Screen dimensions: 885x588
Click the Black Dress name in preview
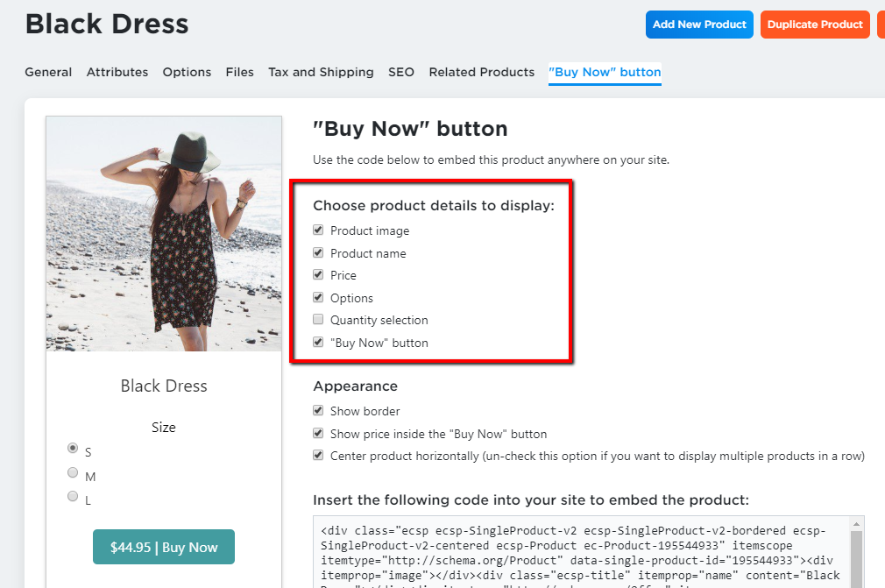coord(164,386)
